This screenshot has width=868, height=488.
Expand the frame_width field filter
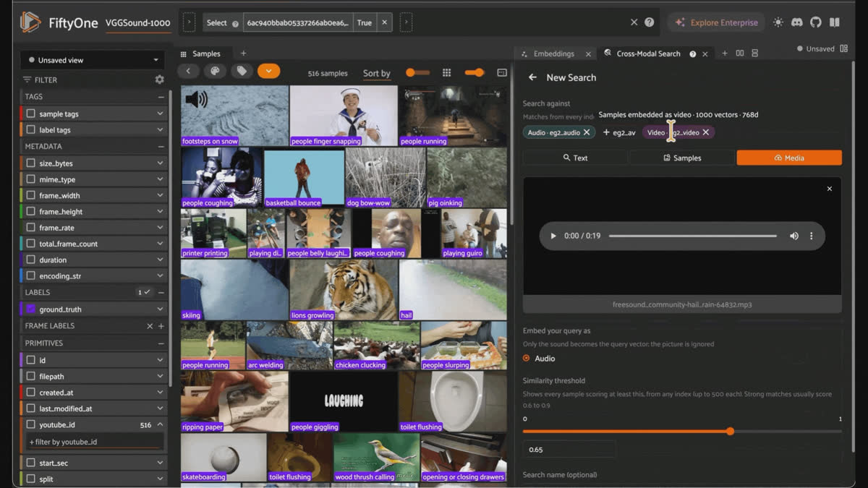[160, 195]
